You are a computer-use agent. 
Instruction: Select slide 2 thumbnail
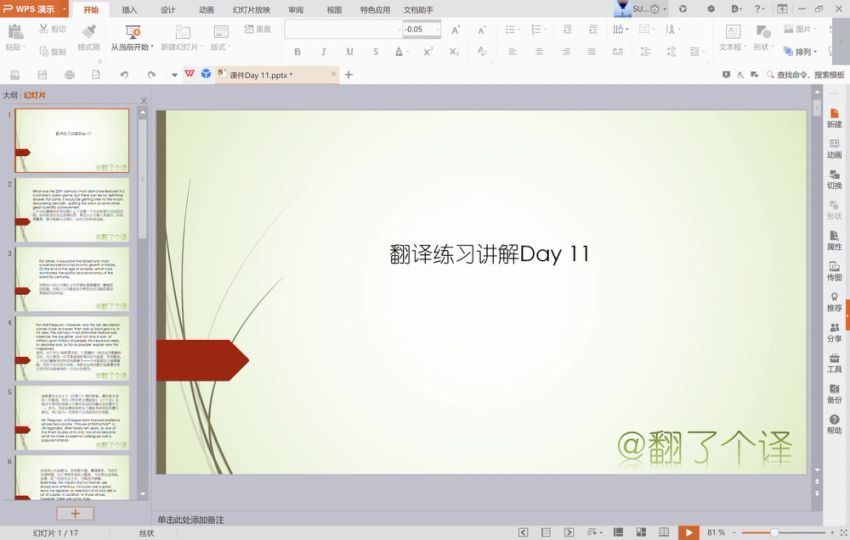(x=72, y=210)
